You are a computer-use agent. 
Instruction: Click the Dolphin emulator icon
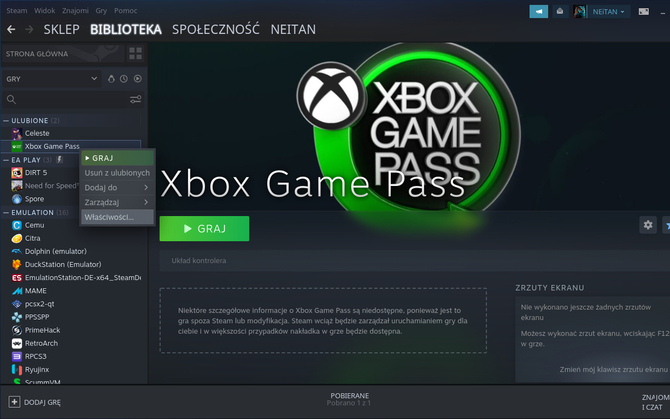pyautogui.click(x=17, y=251)
